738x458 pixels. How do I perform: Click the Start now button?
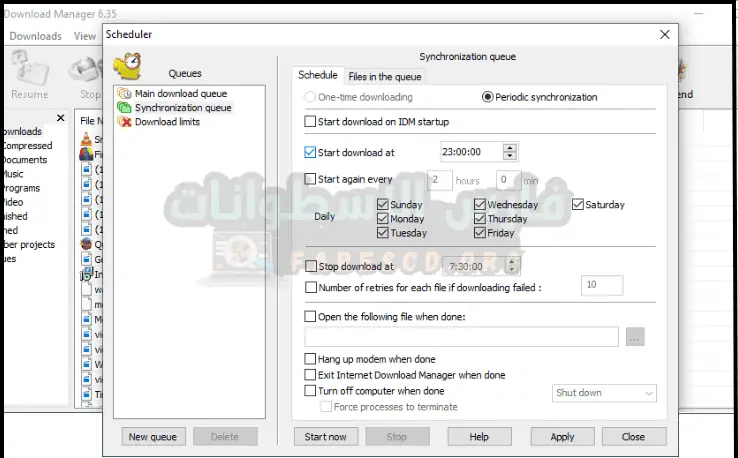click(325, 437)
